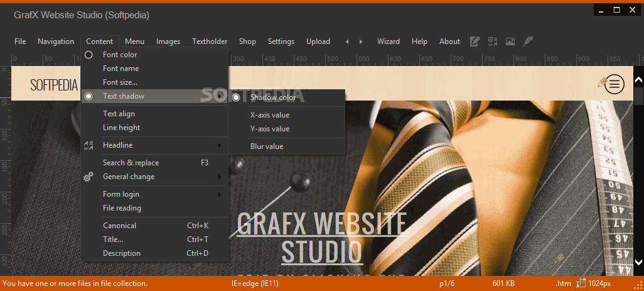Choose Canonical entry
Screen dimensions: 644x291
154,226
